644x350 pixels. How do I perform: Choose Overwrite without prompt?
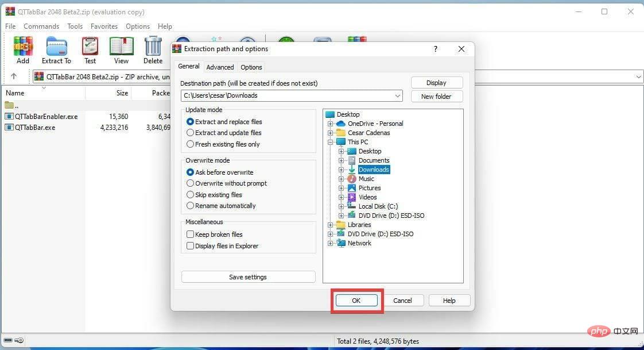227,183
